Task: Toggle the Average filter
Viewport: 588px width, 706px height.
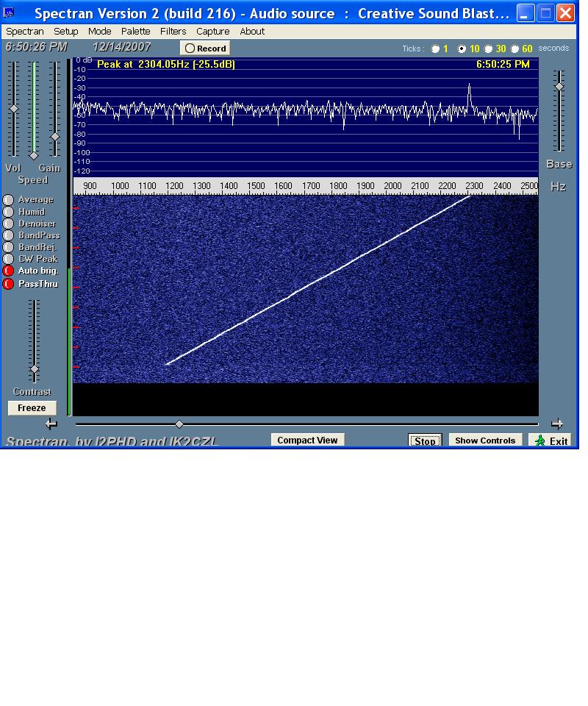Action: pyautogui.click(x=8, y=199)
